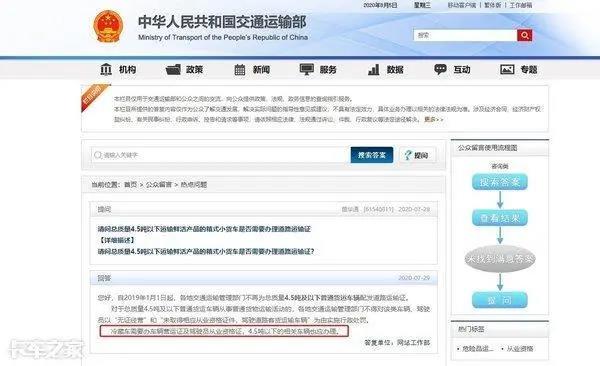
Task: Click the 提问 flowchart box
Action: (x=500, y=300)
